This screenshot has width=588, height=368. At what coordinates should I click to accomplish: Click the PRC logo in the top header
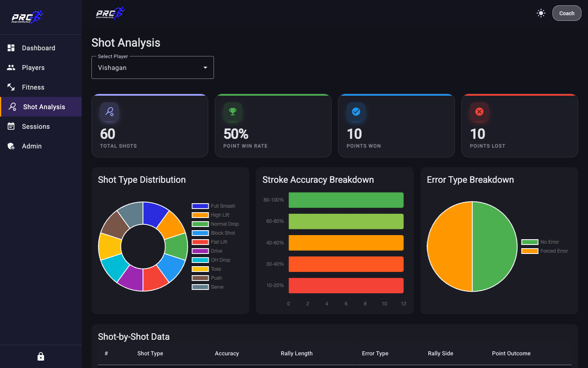tap(110, 13)
